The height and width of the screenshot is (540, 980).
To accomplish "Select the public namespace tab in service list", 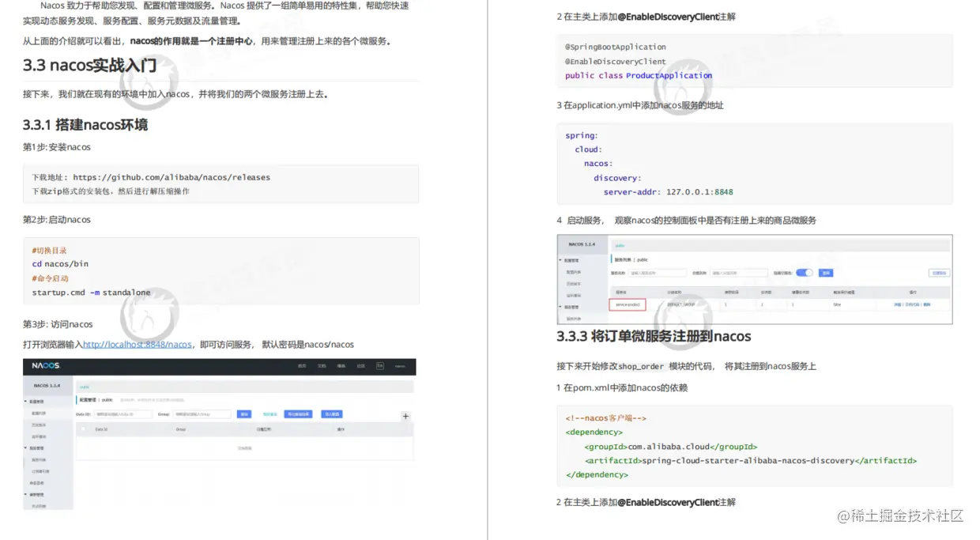I will [x=620, y=245].
